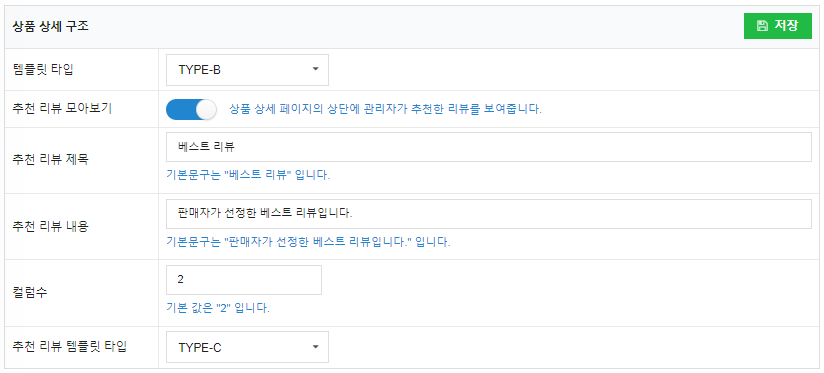The height and width of the screenshot is (373, 824).
Task: Click the 추천 리뷰 제목 row label
Action: [50, 160]
